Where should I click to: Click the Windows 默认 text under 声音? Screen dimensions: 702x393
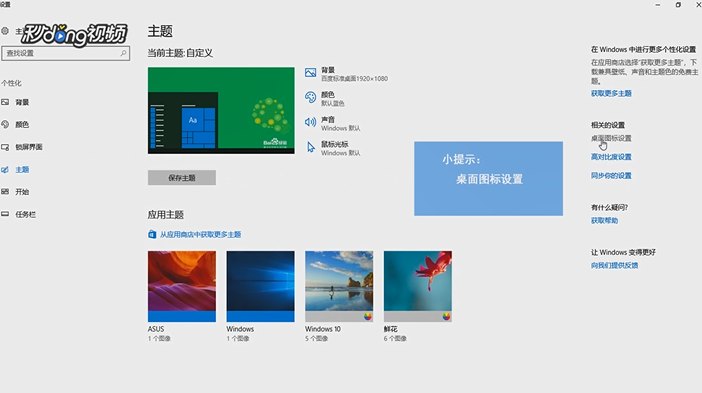click(341, 128)
